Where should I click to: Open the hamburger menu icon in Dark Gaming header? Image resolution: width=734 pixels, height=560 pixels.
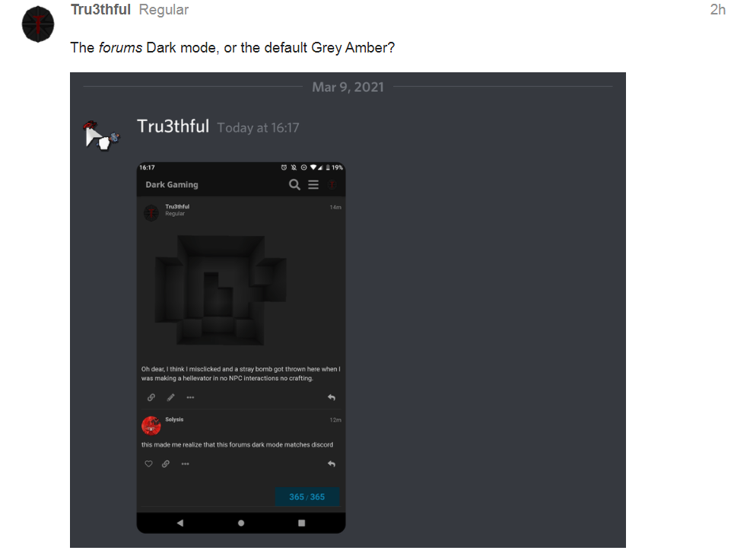(x=313, y=184)
